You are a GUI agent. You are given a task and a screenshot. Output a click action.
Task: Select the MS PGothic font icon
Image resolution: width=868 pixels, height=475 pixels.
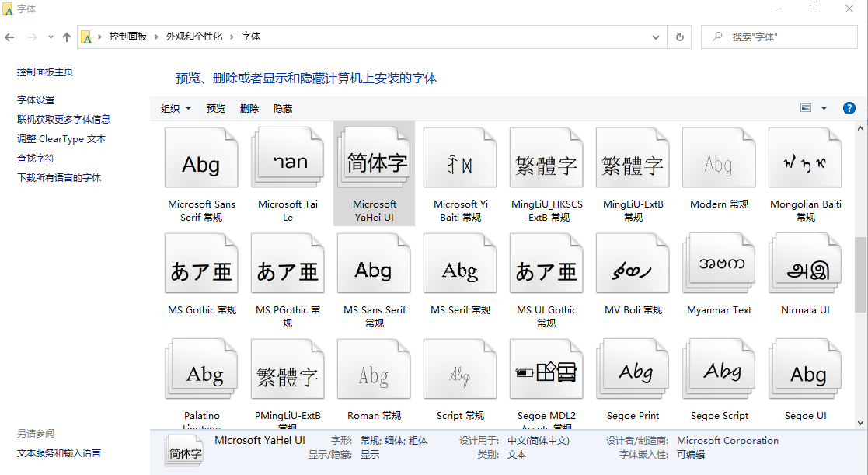(x=288, y=263)
